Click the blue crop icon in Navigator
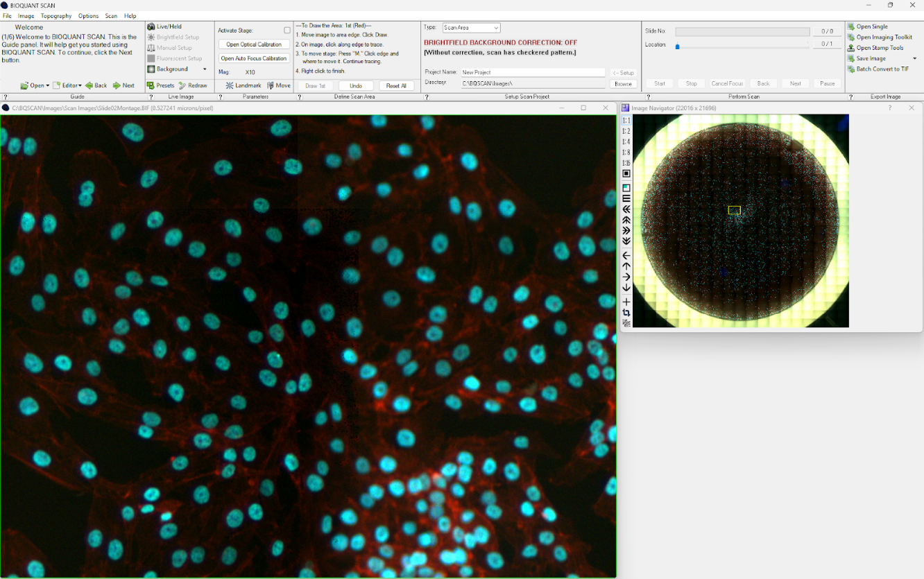 pos(626,313)
